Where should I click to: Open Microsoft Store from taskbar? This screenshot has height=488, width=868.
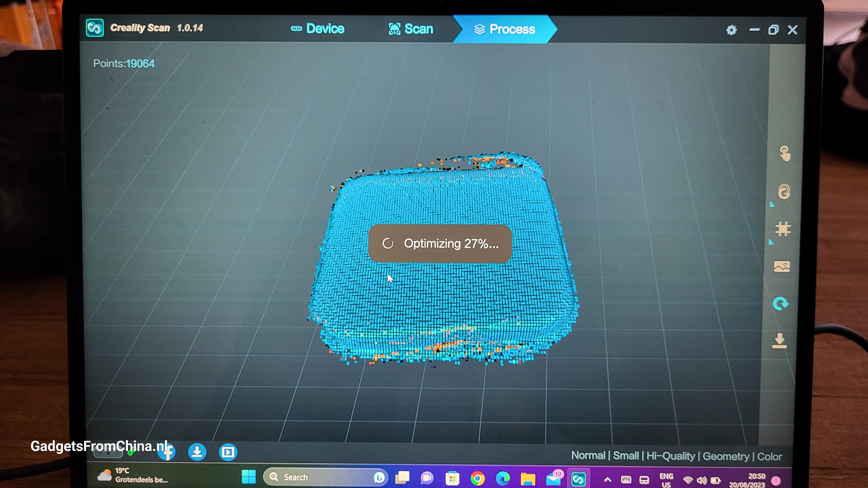[452, 478]
